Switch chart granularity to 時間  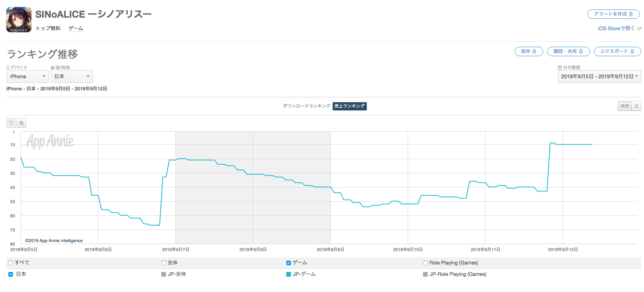[625, 106]
